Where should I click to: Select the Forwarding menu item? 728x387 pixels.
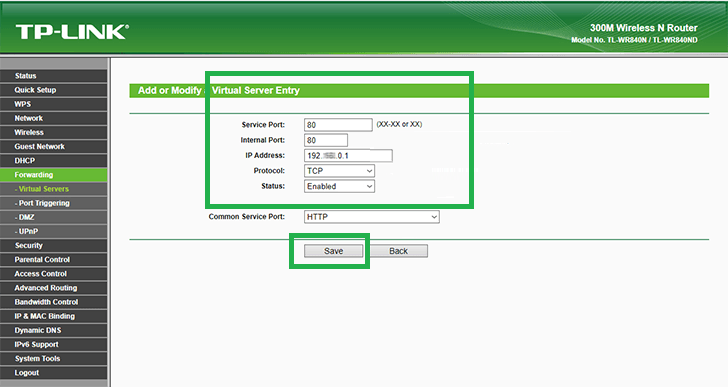(54, 175)
